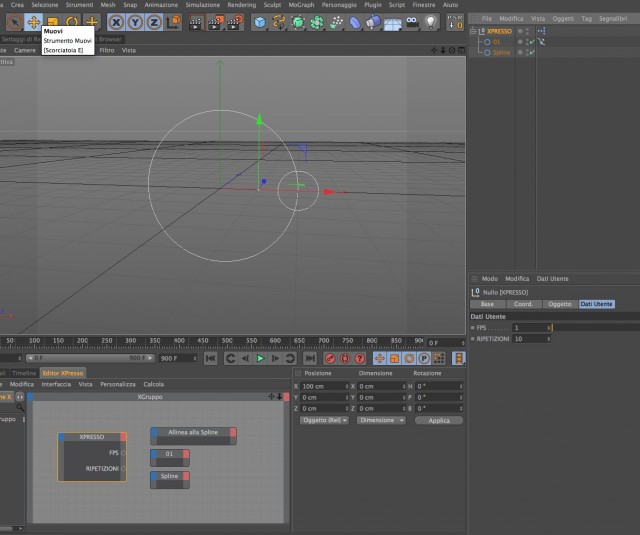Open the Simulazione menu
Screen dimensions: 640x535
coord(202,5)
